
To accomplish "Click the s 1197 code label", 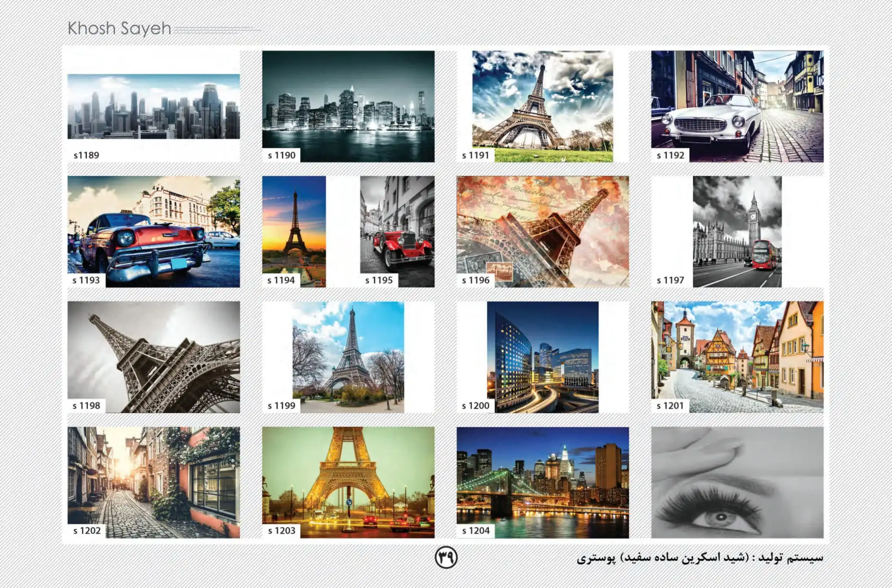I will [670, 280].
